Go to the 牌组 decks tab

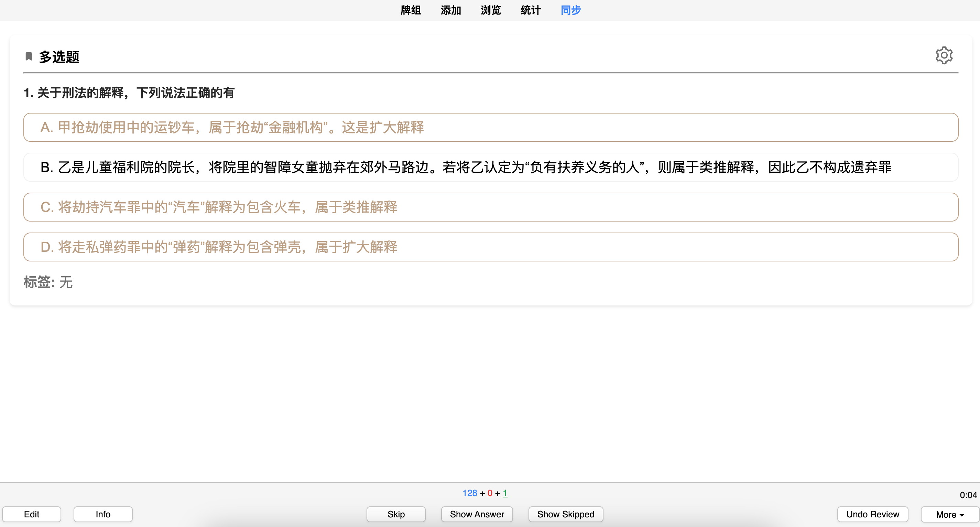pos(411,10)
